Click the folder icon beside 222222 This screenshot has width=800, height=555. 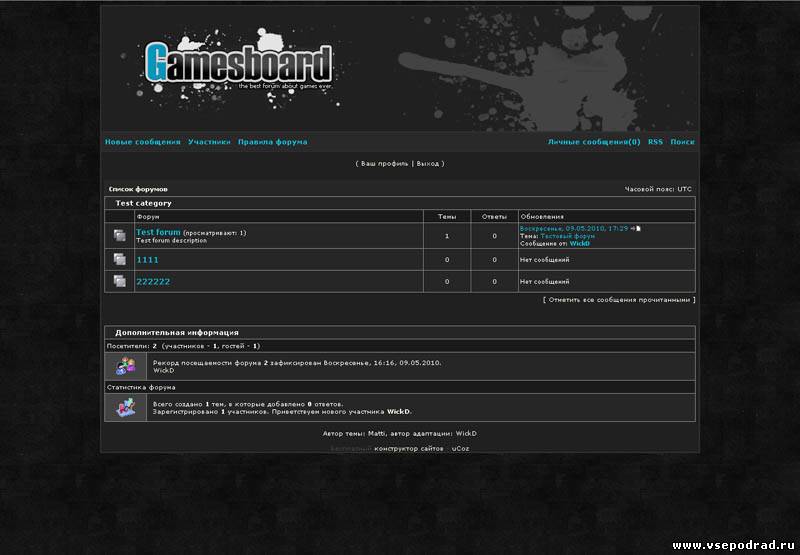[x=119, y=281]
